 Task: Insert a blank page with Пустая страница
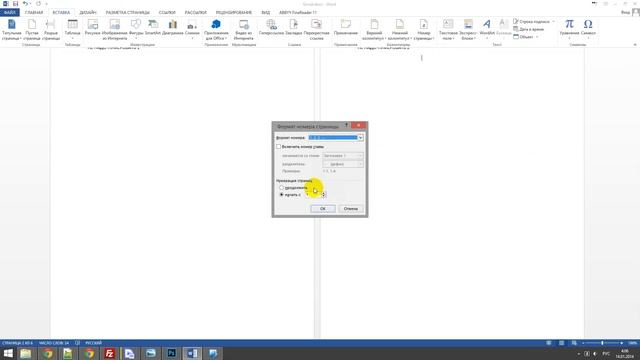[x=32, y=29]
